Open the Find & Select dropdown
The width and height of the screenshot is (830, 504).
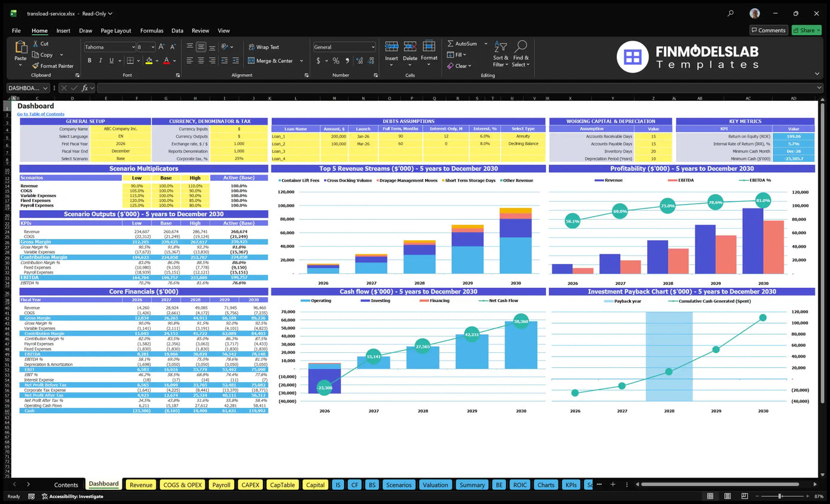[521, 54]
